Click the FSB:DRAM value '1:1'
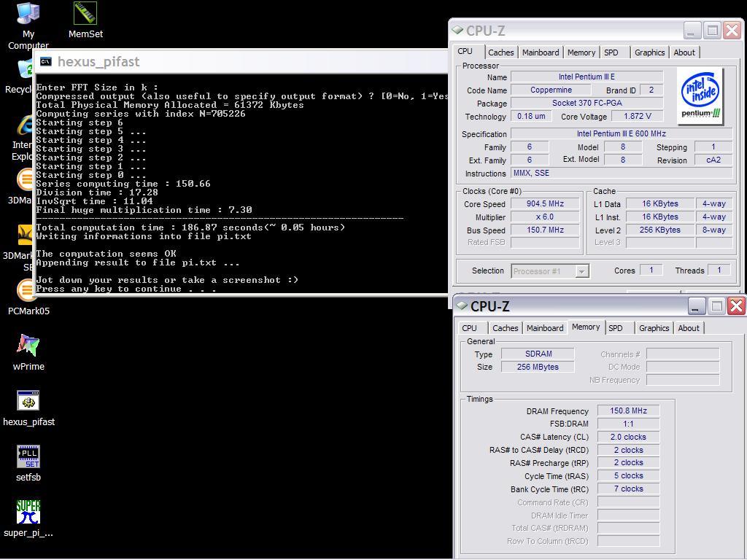Screen dimensions: 747x560 pyautogui.click(x=628, y=424)
